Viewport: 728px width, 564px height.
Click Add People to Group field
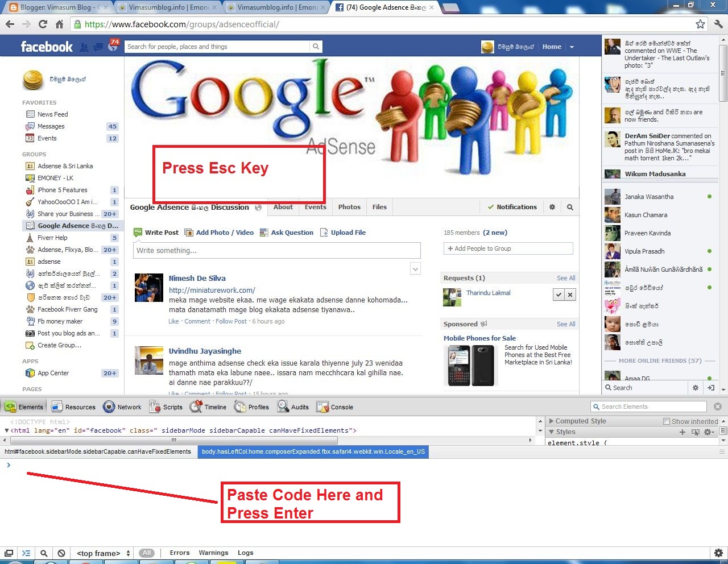(508, 248)
